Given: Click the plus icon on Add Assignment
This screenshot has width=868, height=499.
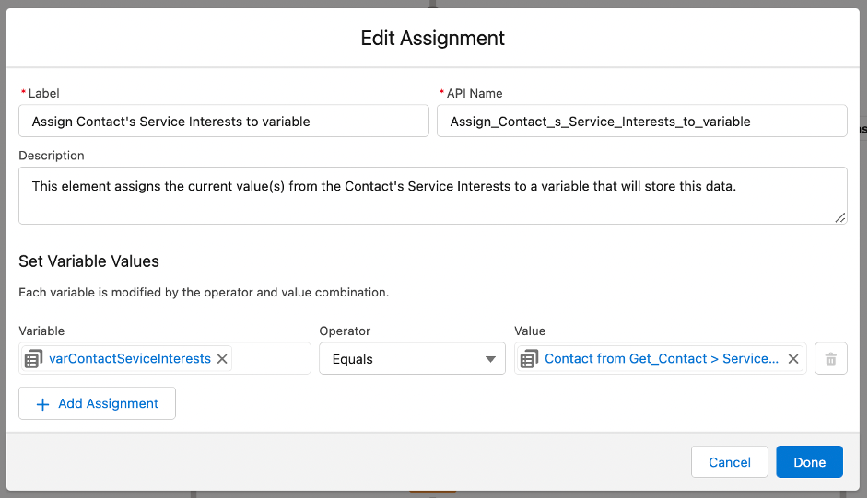Looking at the screenshot, I should pos(42,404).
